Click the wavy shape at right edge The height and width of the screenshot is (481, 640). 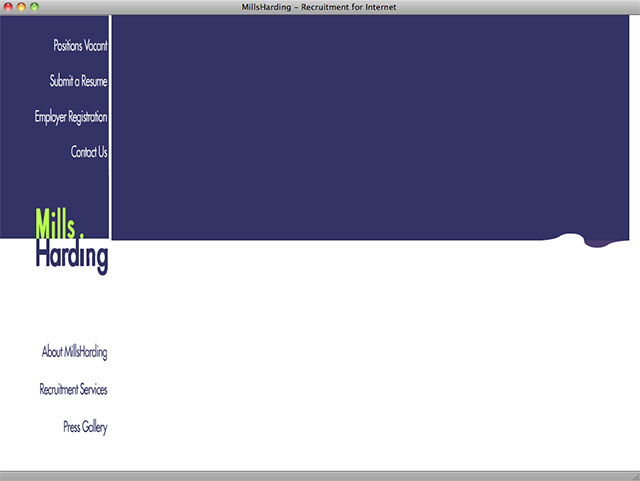point(590,240)
